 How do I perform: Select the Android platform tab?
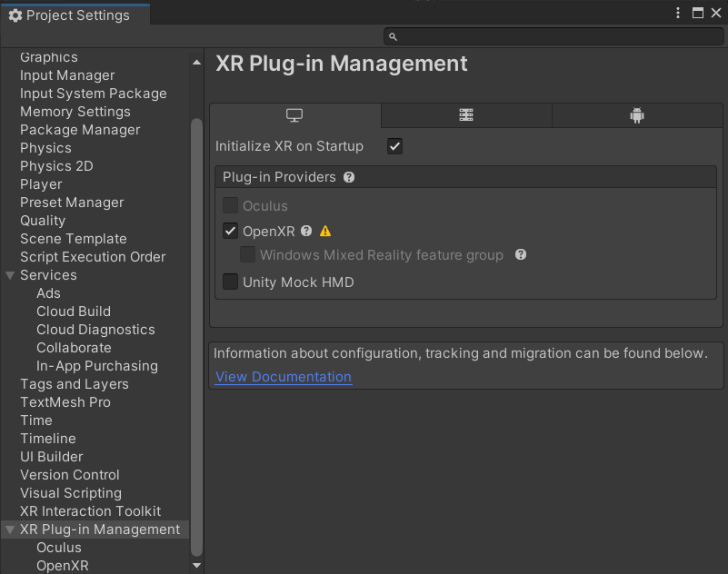coord(637,115)
